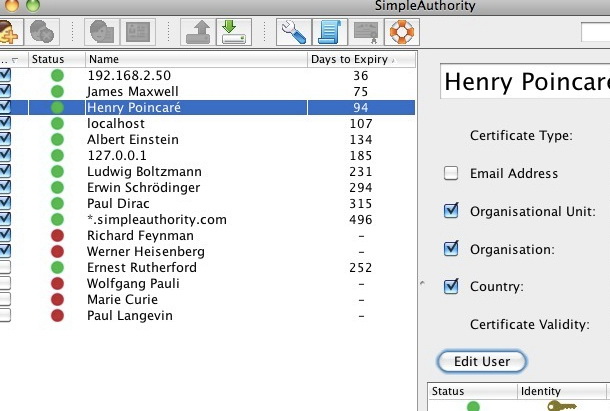610x411 pixels.
Task: Click the first column sort arrow header
Action: tap(14, 59)
